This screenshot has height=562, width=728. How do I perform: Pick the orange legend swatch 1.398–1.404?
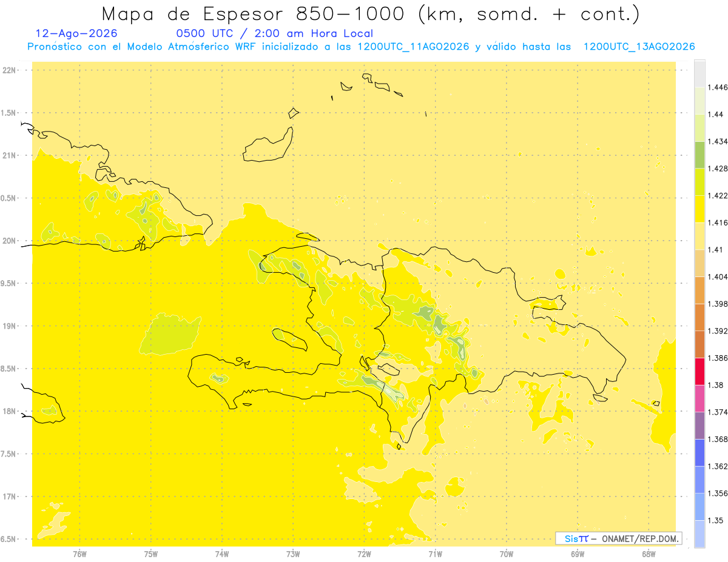[699, 290]
